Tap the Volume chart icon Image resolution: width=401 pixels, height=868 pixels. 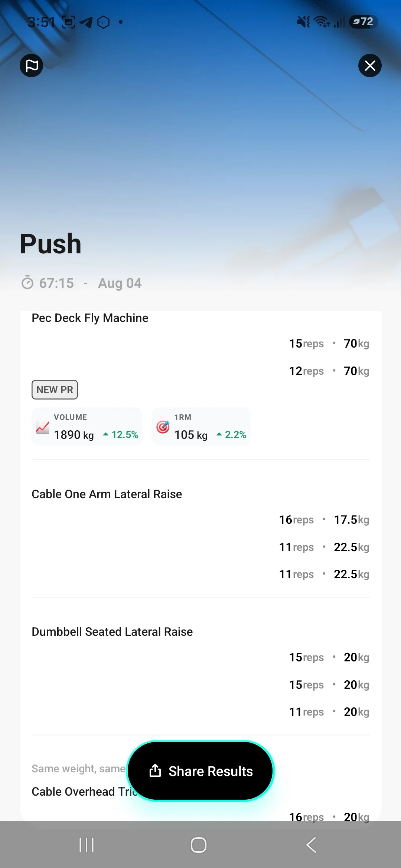coord(43,427)
